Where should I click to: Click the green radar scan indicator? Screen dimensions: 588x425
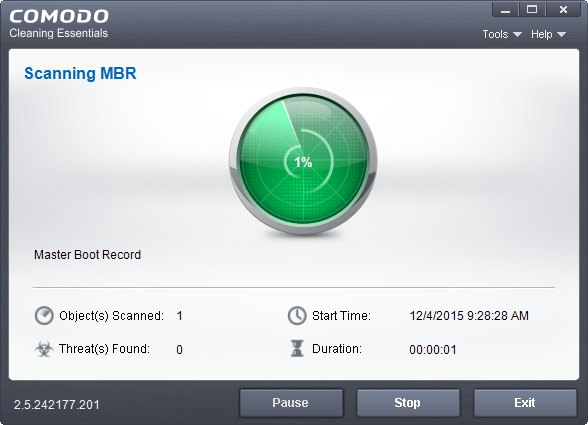[303, 161]
